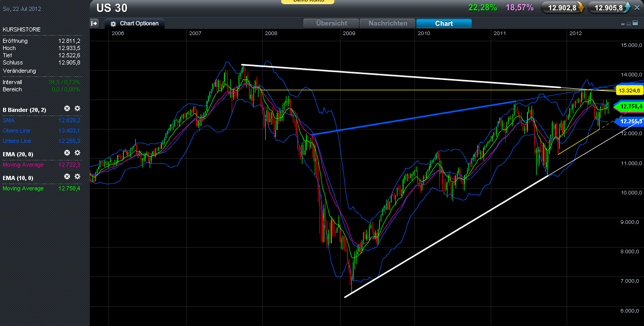Screen dimensions: 644x326
Task: Open the Chart Optionen menu
Action: coord(135,24)
